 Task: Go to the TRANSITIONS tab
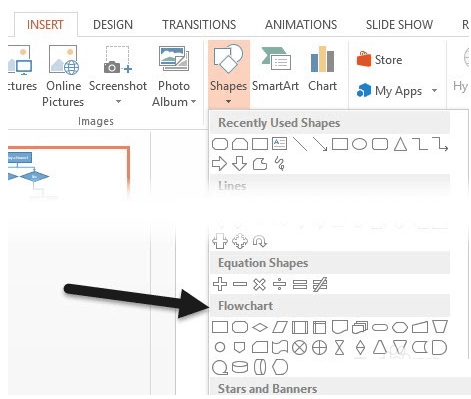pos(199,25)
